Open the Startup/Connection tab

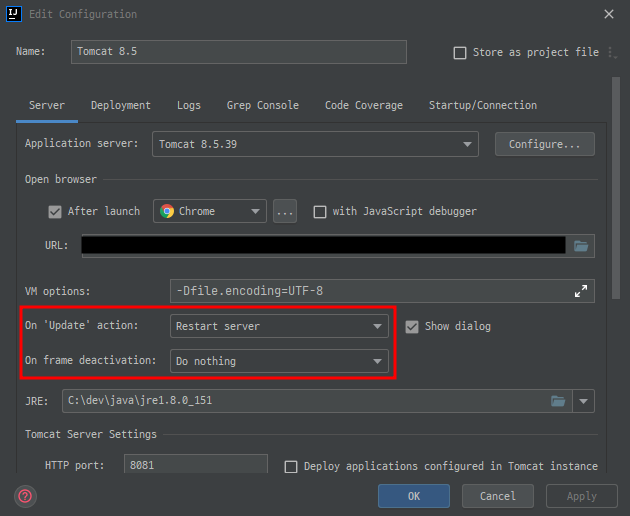click(483, 106)
